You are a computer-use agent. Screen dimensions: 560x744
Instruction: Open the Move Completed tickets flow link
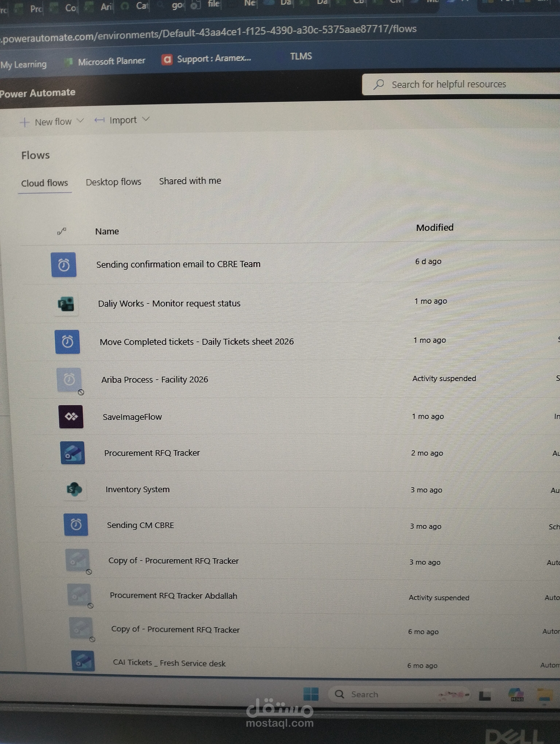(197, 342)
